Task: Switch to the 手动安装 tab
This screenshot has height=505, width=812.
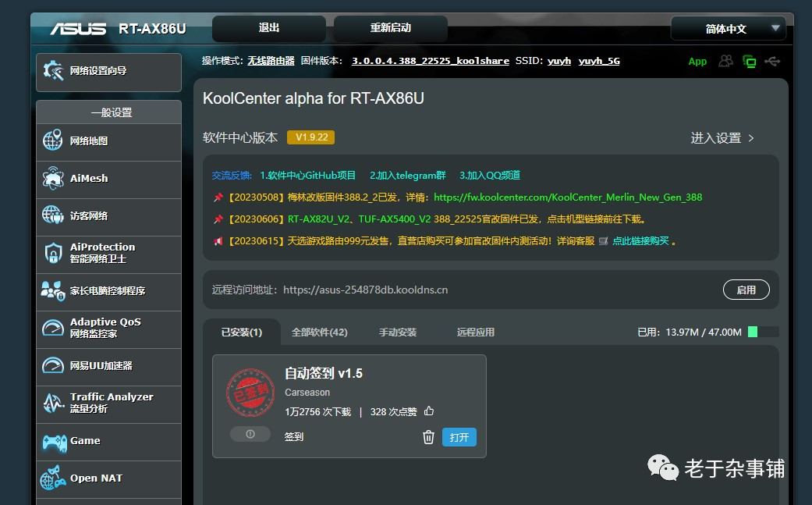Action: coord(398,332)
